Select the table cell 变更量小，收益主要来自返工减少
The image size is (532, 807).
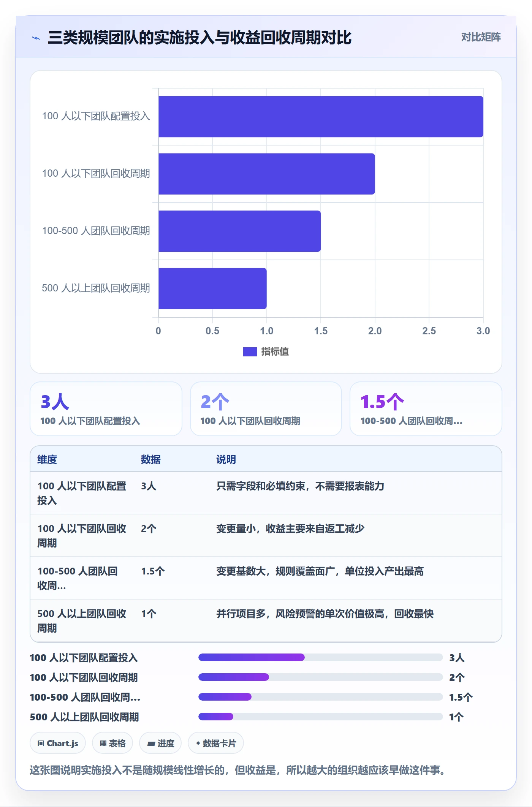click(x=290, y=529)
